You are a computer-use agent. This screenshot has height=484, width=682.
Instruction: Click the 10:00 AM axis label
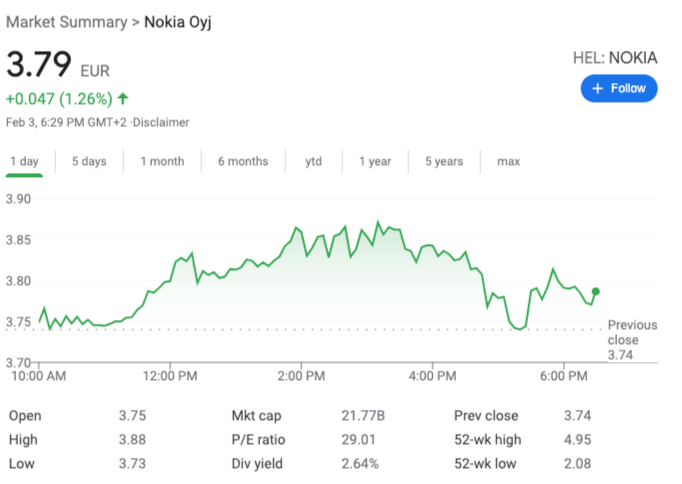[39, 376]
